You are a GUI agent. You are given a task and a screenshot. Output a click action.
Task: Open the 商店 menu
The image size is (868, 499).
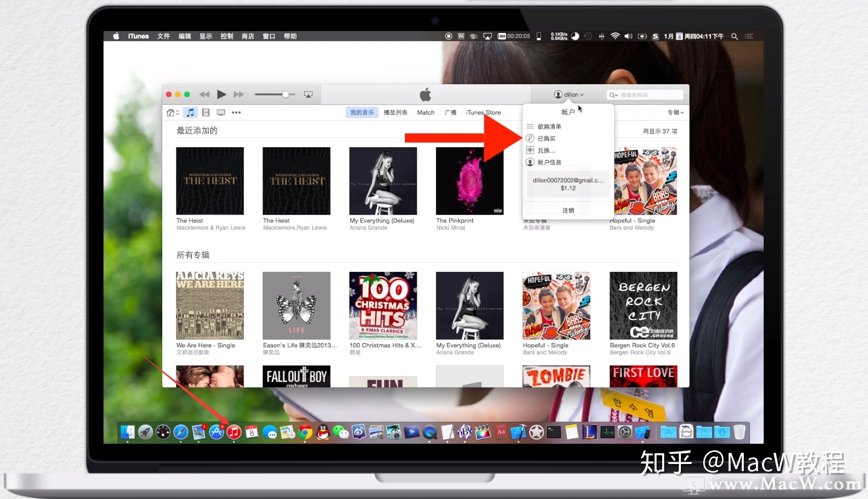pos(248,37)
